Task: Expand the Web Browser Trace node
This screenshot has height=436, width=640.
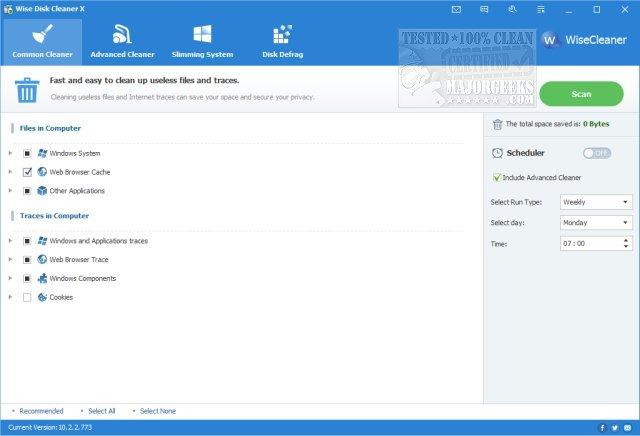Action: tap(10, 259)
